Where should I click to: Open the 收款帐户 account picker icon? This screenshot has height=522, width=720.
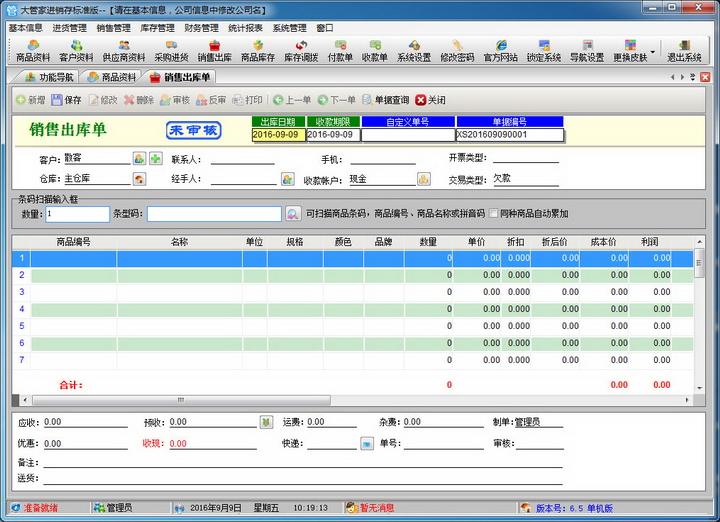click(424, 179)
